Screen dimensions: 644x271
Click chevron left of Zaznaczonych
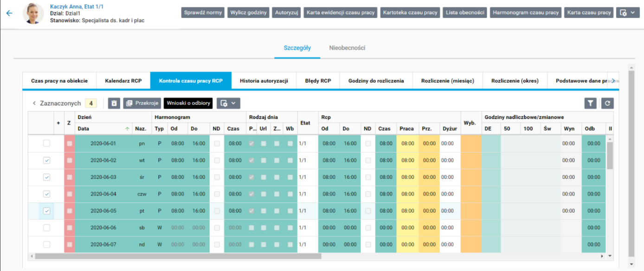34,103
